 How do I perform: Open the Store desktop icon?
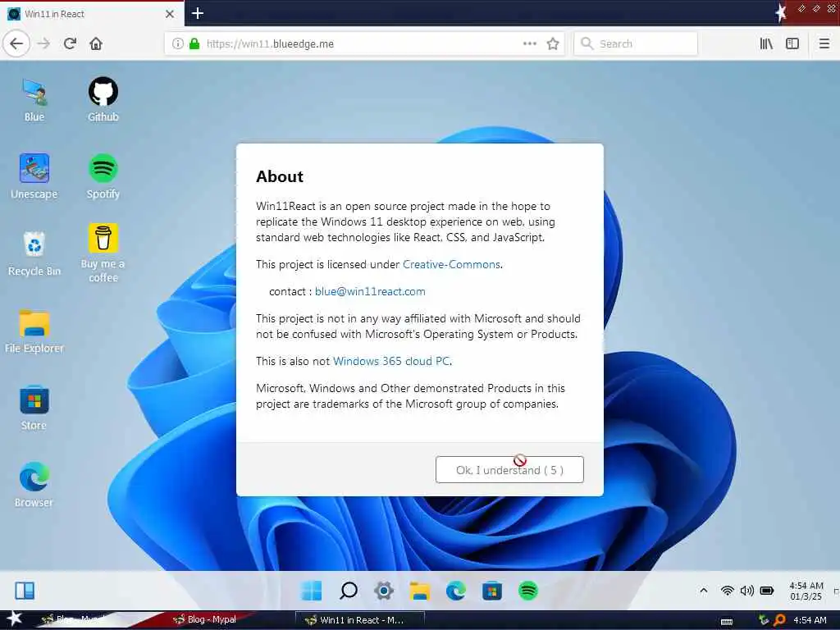[x=34, y=409]
